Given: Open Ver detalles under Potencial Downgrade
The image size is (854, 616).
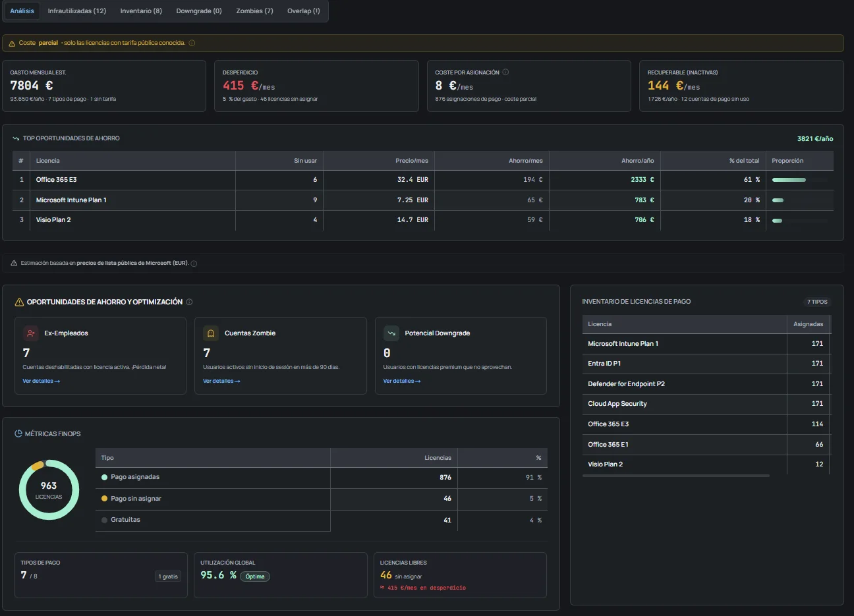Looking at the screenshot, I should tap(402, 381).
